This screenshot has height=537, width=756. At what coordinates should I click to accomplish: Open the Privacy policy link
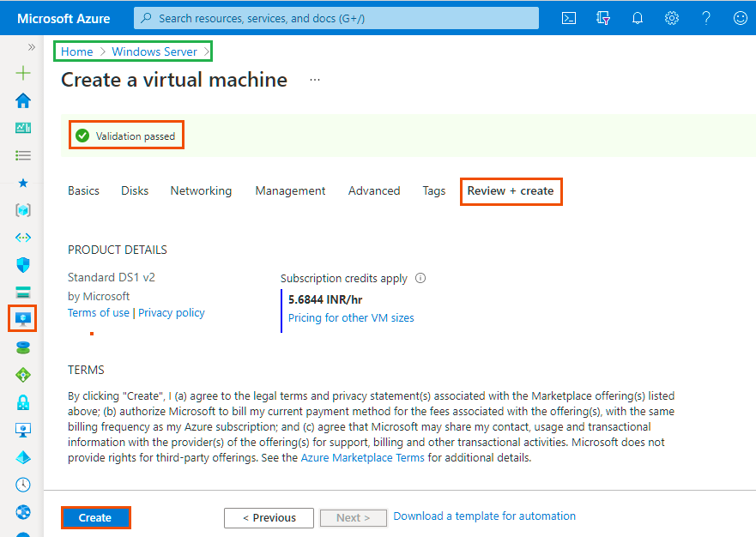(x=172, y=313)
